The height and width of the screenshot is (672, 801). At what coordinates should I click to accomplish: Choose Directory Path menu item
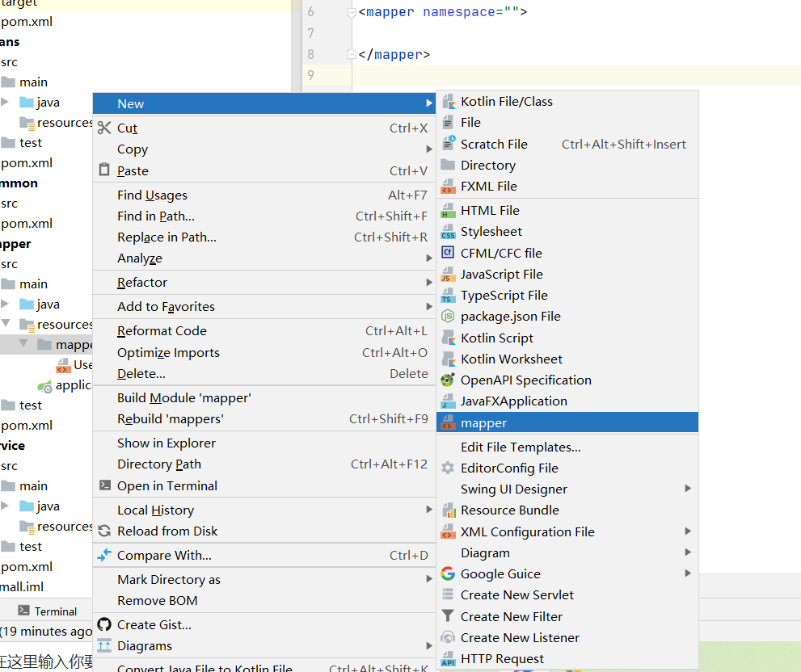[264, 464]
